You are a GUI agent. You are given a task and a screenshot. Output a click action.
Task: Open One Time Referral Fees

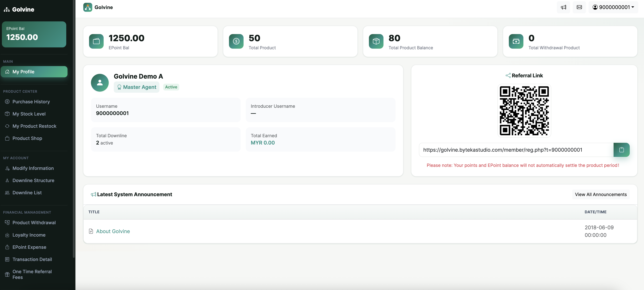[x=34, y=274]
